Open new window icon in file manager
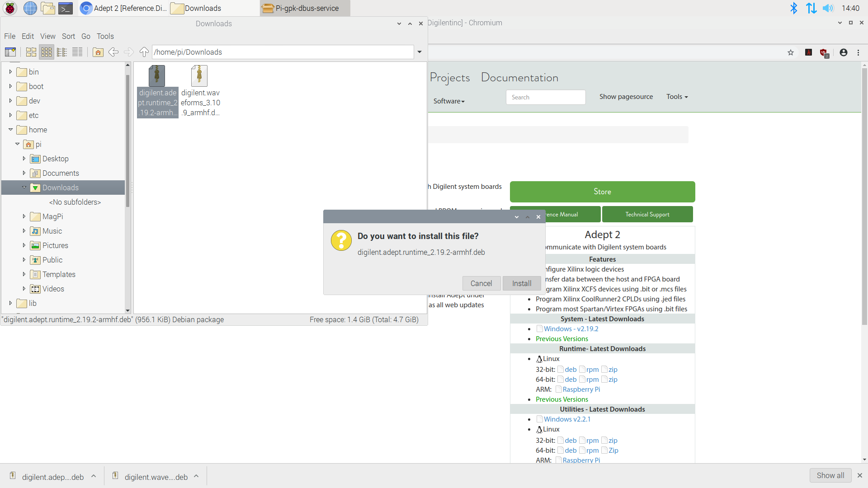Screen dimensions: 868x488 coord(10,52)
